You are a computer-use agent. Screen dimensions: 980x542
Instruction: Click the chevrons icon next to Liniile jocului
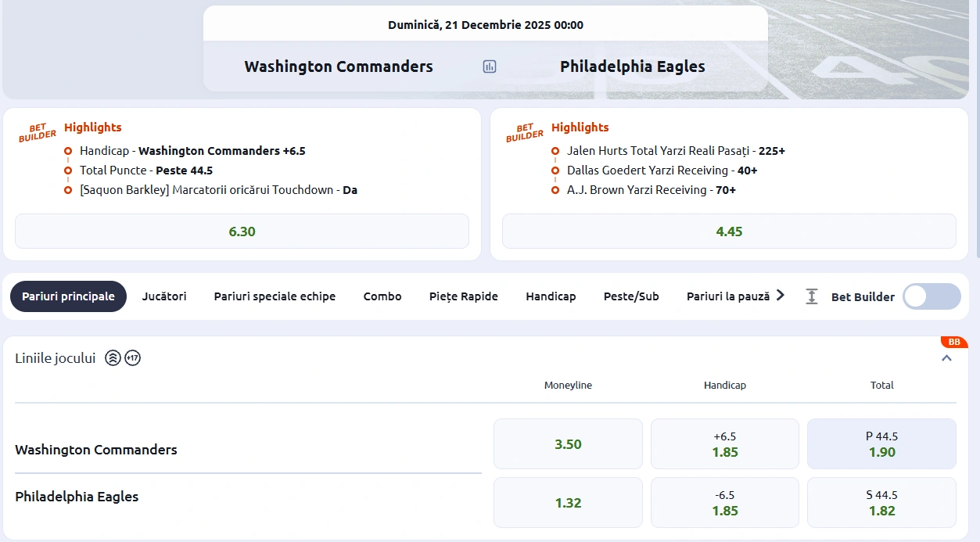(112, 357)
